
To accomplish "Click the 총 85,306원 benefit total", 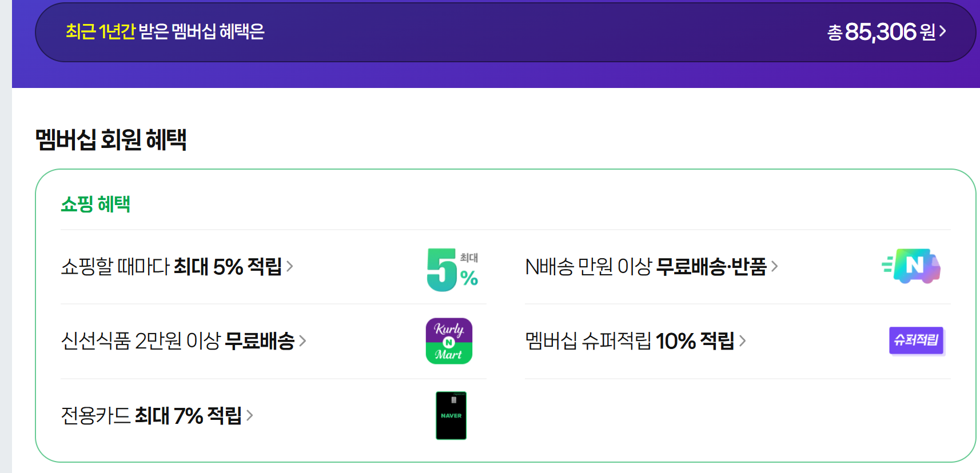I will click(881, 32).
